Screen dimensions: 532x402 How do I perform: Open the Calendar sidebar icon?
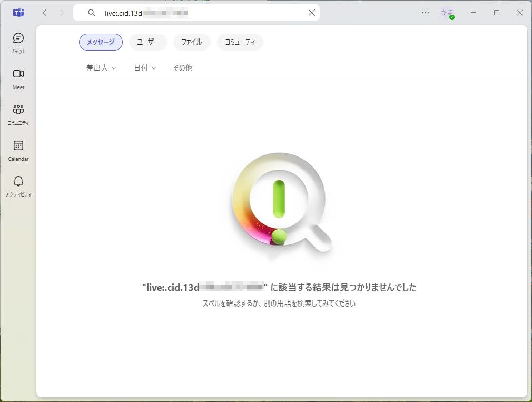[x=18, y=150]
